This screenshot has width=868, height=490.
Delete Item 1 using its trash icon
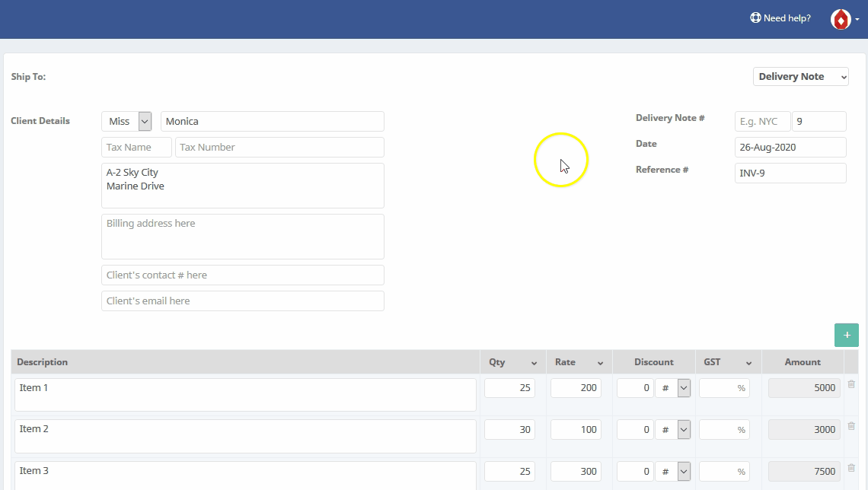[x=850, y=384]
